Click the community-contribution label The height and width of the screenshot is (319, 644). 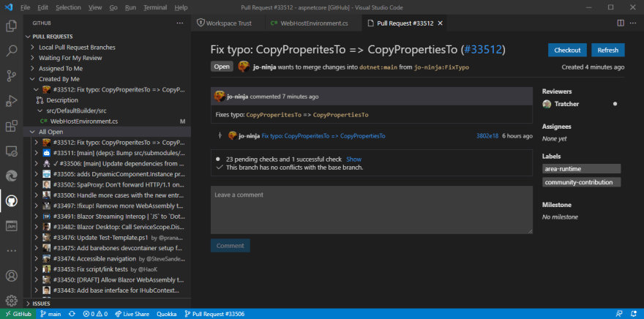click(x=582, y=182)
